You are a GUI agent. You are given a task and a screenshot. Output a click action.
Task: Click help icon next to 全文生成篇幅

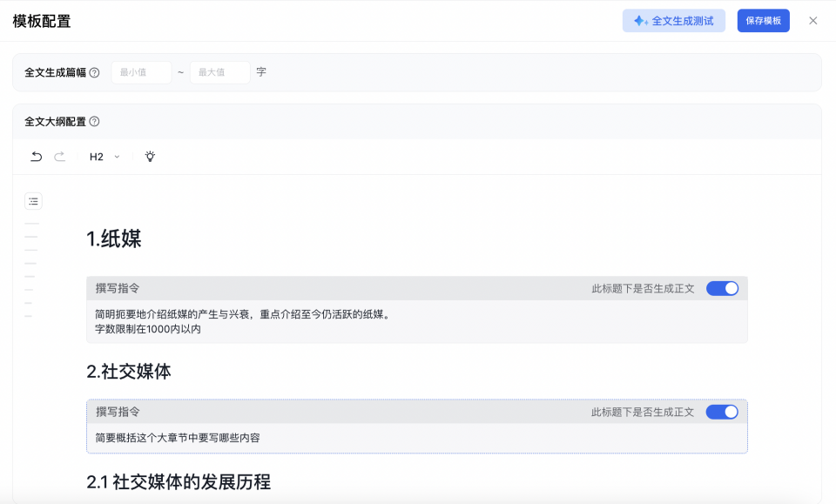[94, 72]
